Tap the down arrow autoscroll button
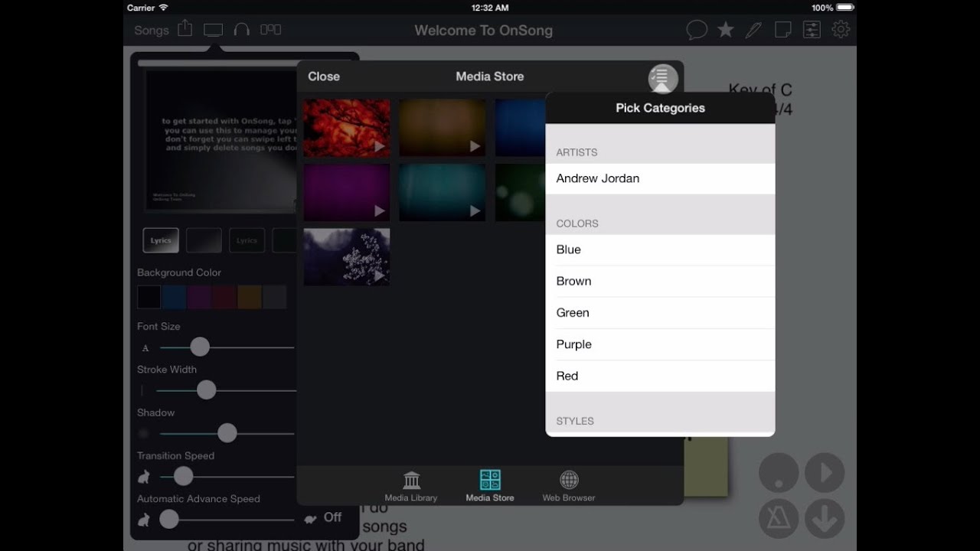This screenshot has height=551, width=980. pos(825,518)
